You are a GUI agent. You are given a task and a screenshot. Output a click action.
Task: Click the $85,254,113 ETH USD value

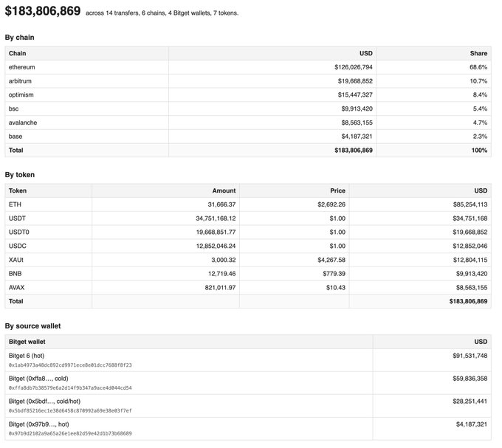point(470,204)
